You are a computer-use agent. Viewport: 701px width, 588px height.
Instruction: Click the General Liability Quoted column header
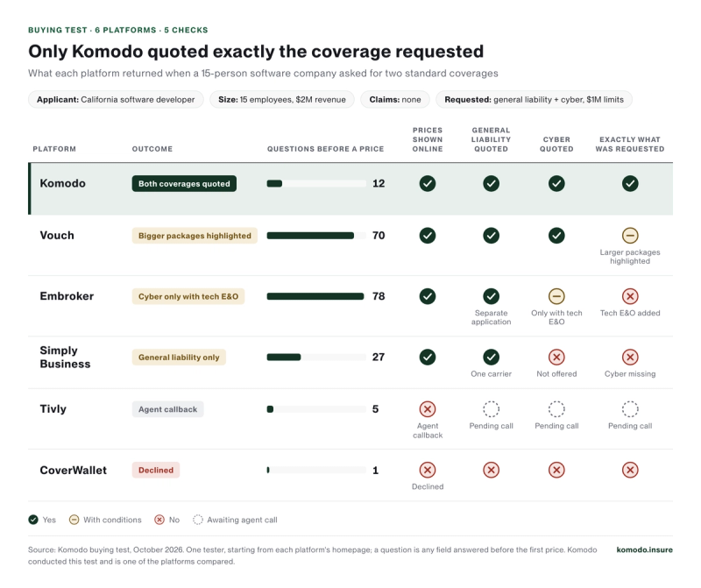[x=491, y=139]
